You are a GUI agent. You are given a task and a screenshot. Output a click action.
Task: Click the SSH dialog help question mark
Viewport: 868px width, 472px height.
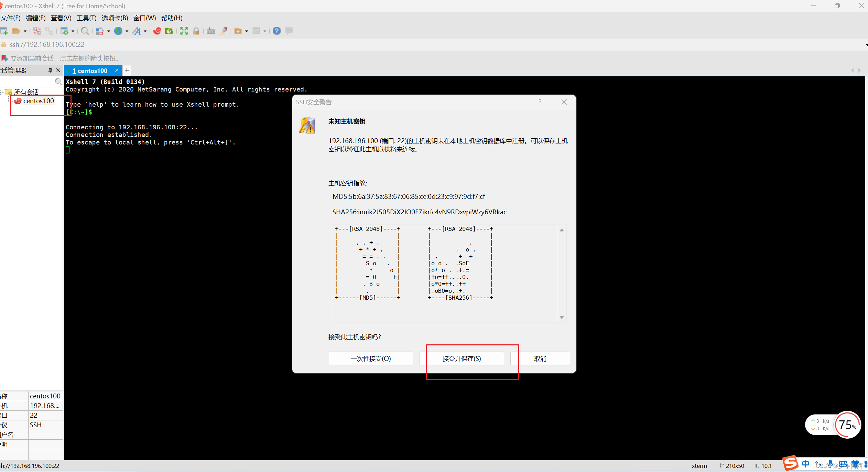[x=540, y=102]
